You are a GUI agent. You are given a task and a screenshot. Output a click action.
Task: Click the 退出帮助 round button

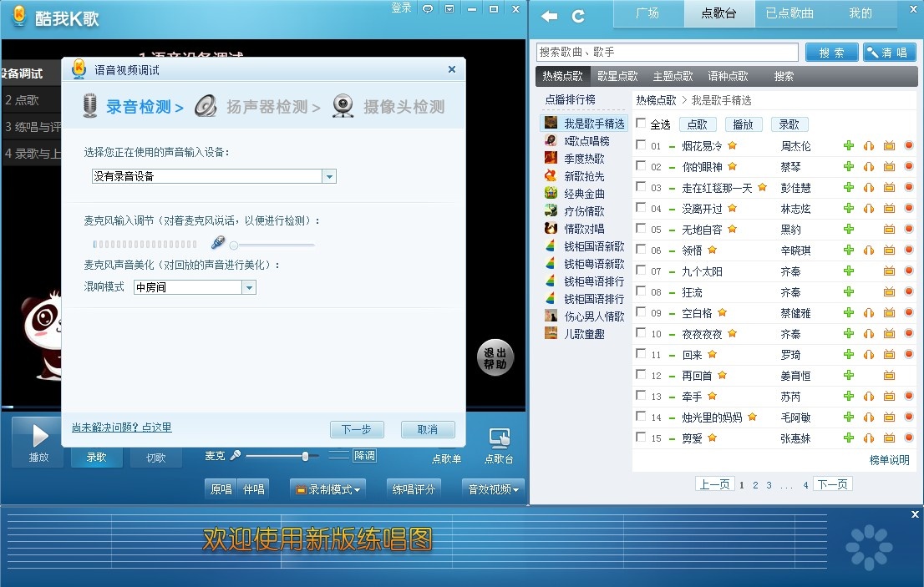(495, 357)
